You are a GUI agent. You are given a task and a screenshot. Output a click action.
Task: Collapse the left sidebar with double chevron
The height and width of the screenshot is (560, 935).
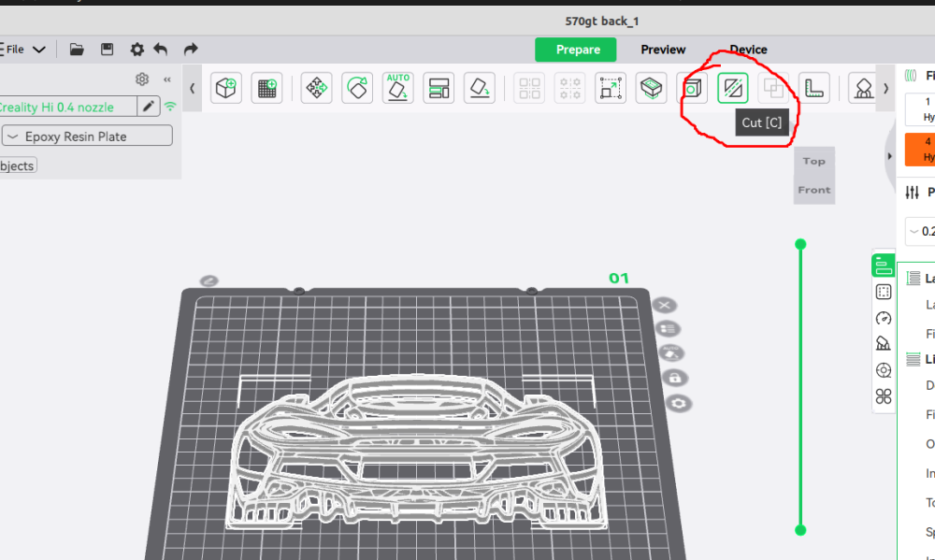(167, 79)
